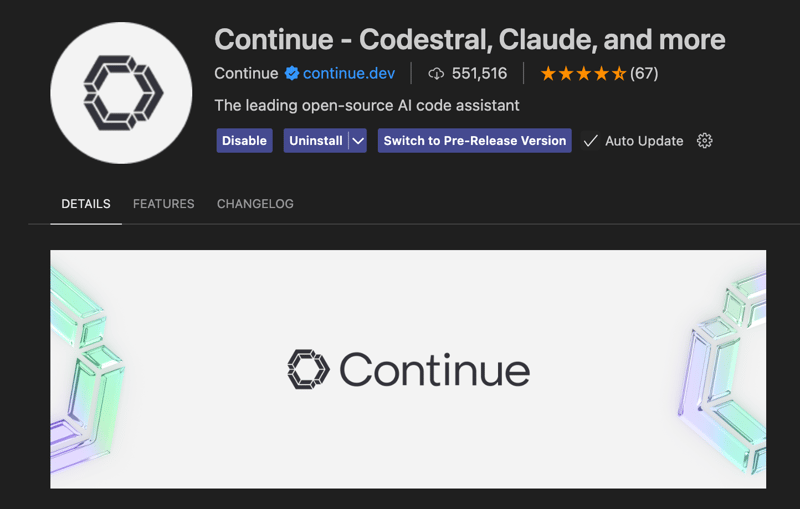Click the extension title heading
The width and height of the screenshot is (800, 509).
[x=469, y=39]
